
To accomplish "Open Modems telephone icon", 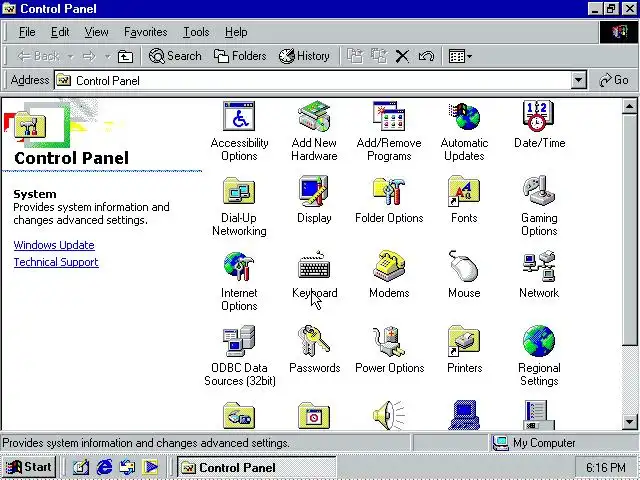I will (389, 266).
